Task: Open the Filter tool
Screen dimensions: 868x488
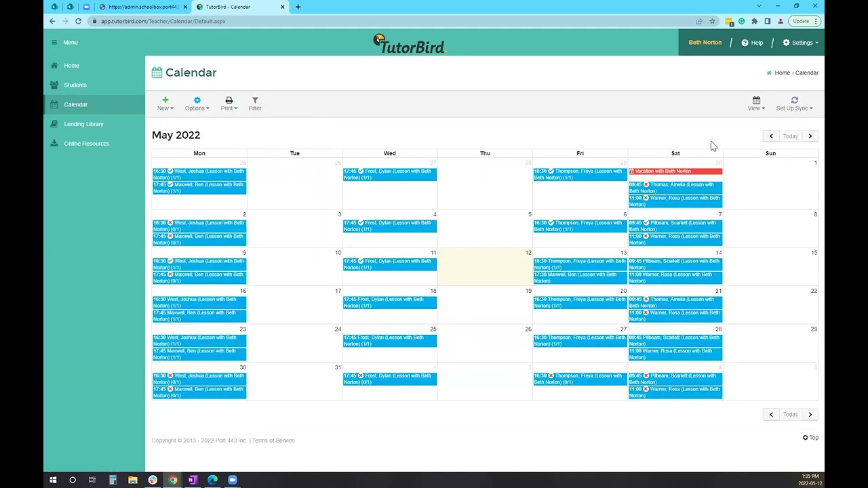Action: pyautogui.click(x=255, y=104)
